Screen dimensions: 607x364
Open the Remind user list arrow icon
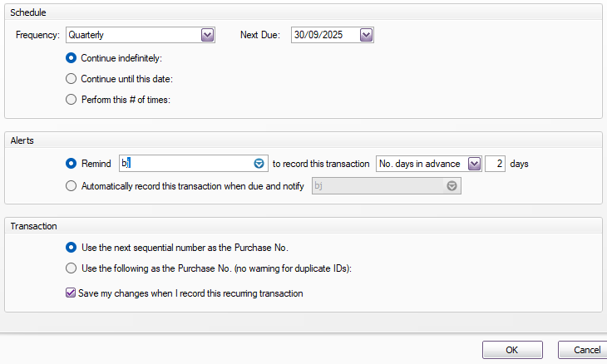point(259,164)
